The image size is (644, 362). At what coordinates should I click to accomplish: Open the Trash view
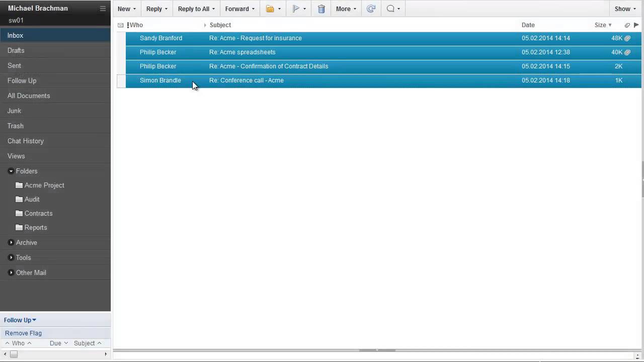(x=55, y=126)
